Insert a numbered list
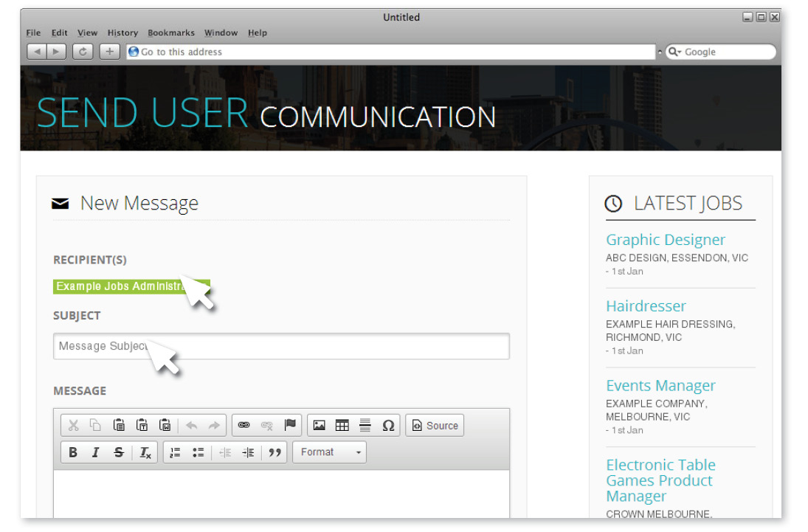808x532 pixels. coord(175,453)
